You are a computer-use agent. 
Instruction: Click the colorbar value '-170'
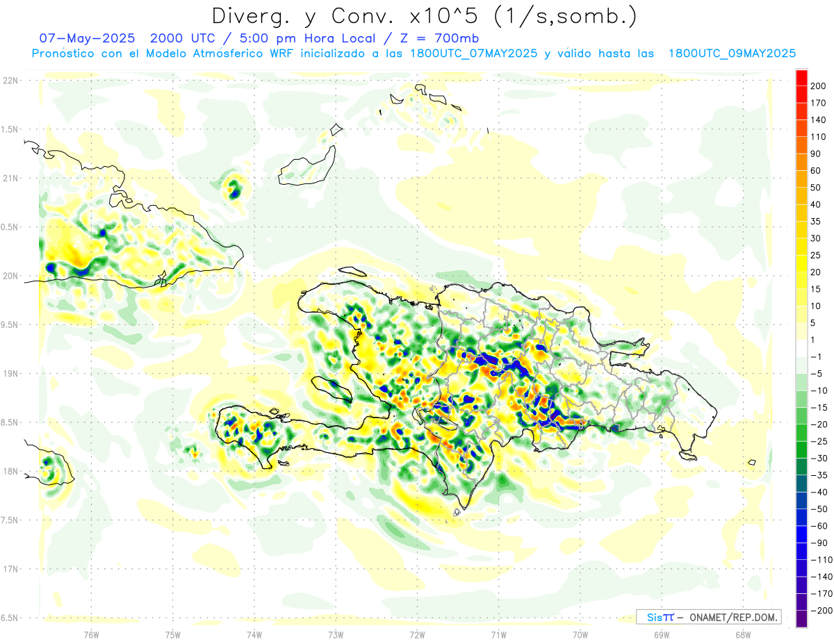pos(821,593)
